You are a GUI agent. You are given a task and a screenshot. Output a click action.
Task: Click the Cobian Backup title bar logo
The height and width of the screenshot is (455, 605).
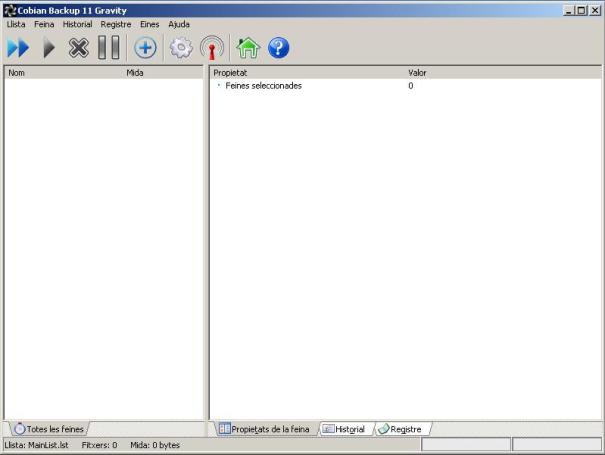point(10,10)
